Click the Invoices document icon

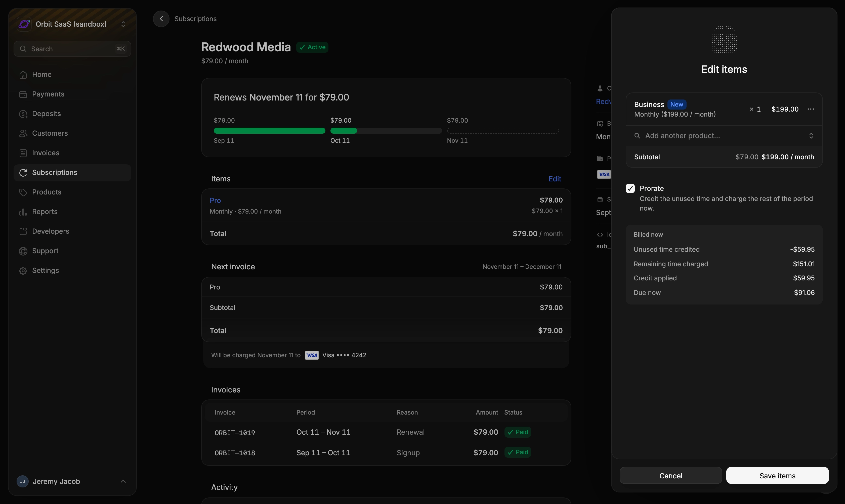click(23, 153)
